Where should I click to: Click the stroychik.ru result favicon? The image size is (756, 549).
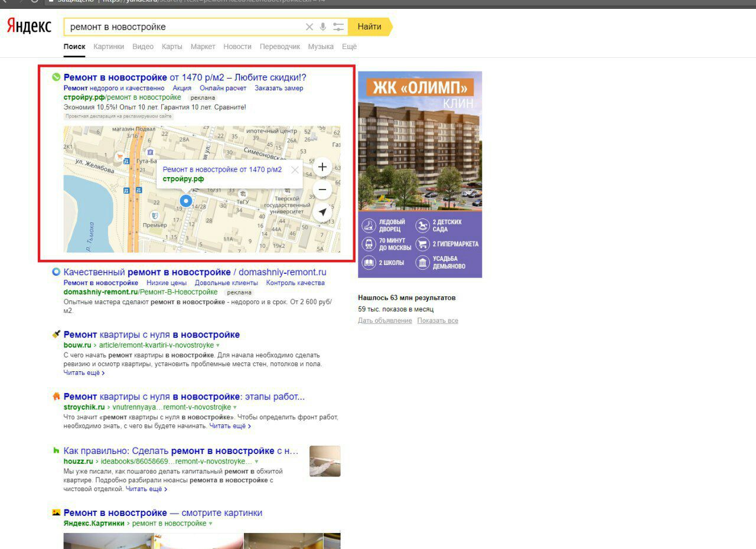[x=56, y=396]
